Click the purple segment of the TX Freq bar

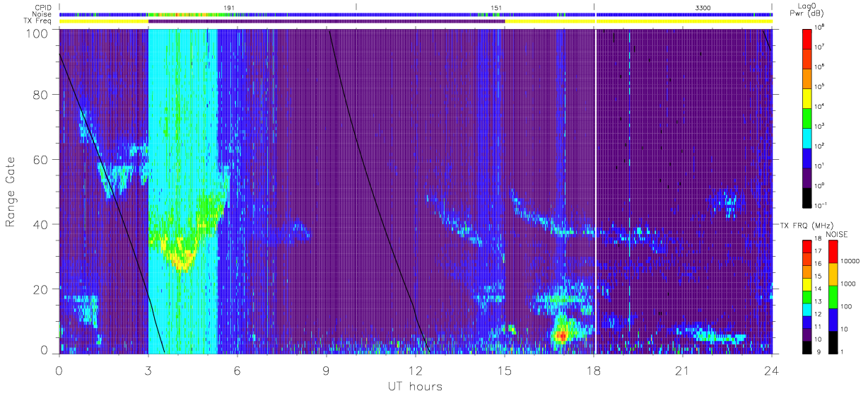[x=327, y=21]
